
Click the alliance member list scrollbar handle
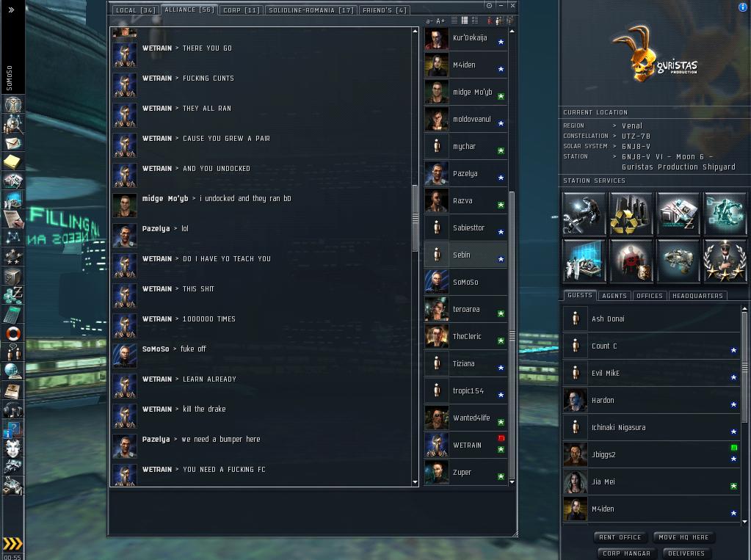[x=512, y=335]
